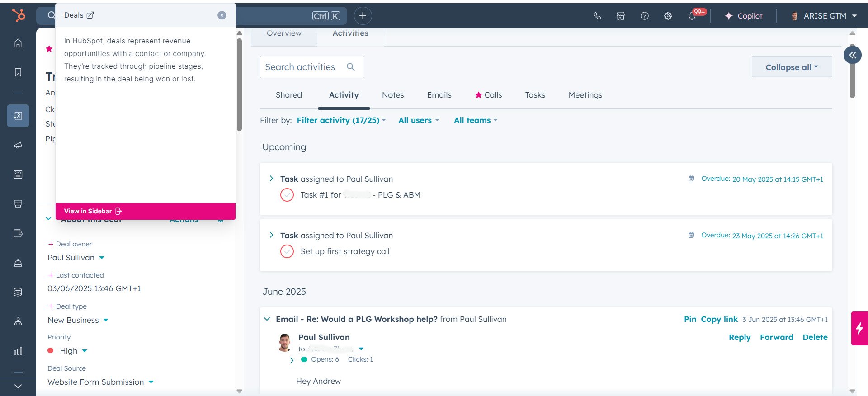Viewport: 868px width, 396px height.
Task: Open the ARISE GTM account menu
Action: pos(824,16)
